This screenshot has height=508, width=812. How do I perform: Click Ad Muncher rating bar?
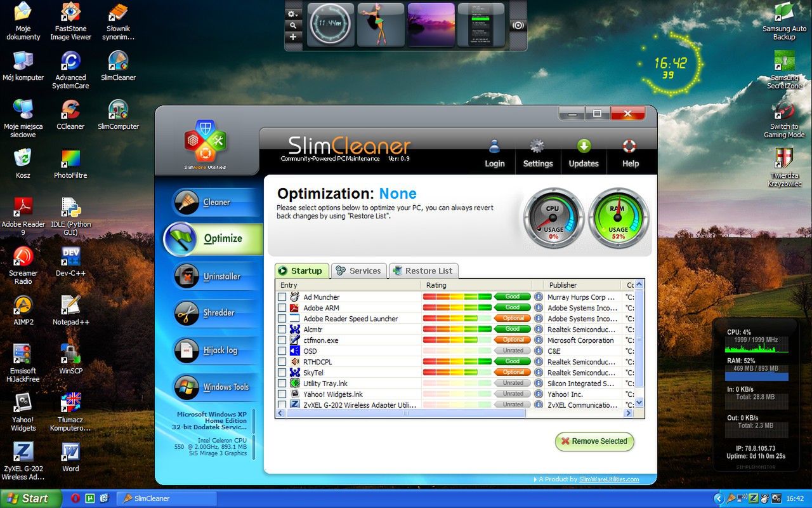(457, 297)
